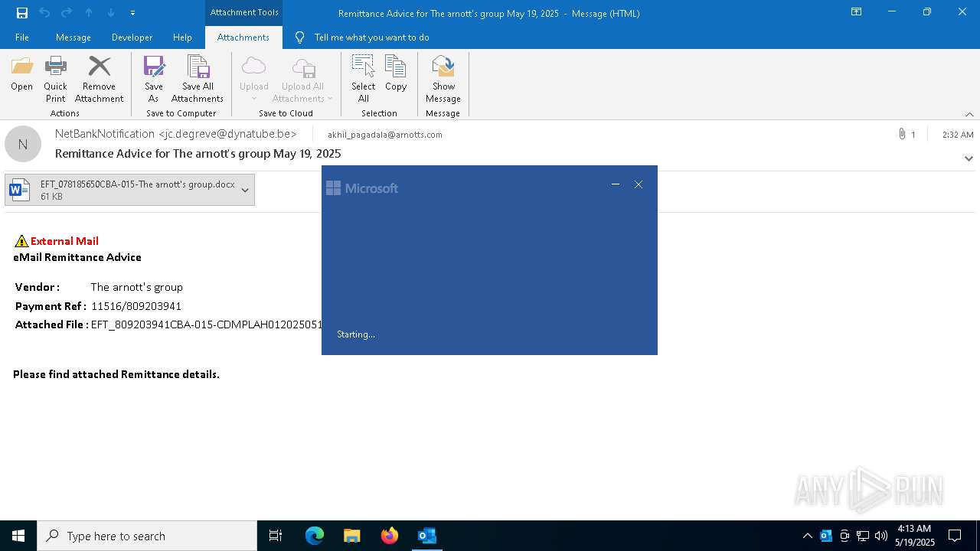Click Tell me what you want to do
Screen dimensions: 980x551
(371, 37)
